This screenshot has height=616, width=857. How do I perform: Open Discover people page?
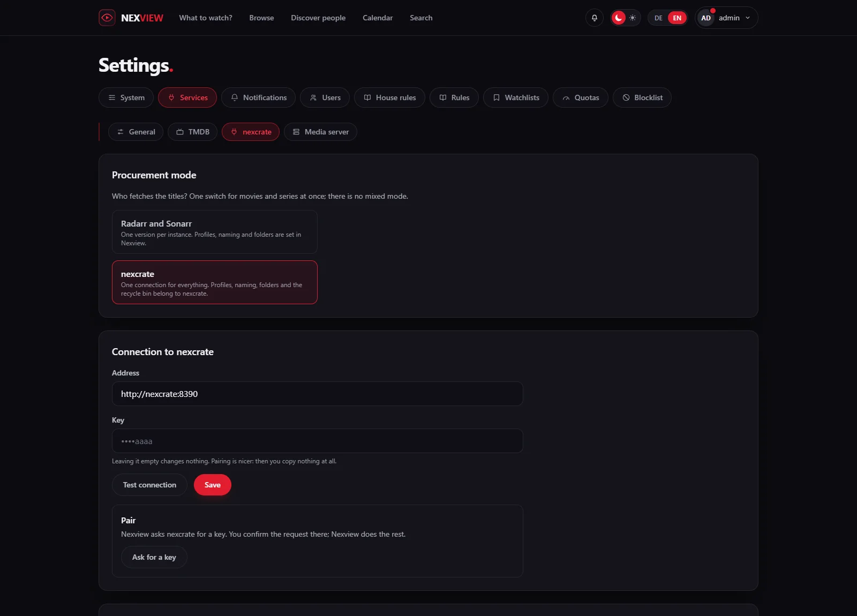tap(318, 18)
